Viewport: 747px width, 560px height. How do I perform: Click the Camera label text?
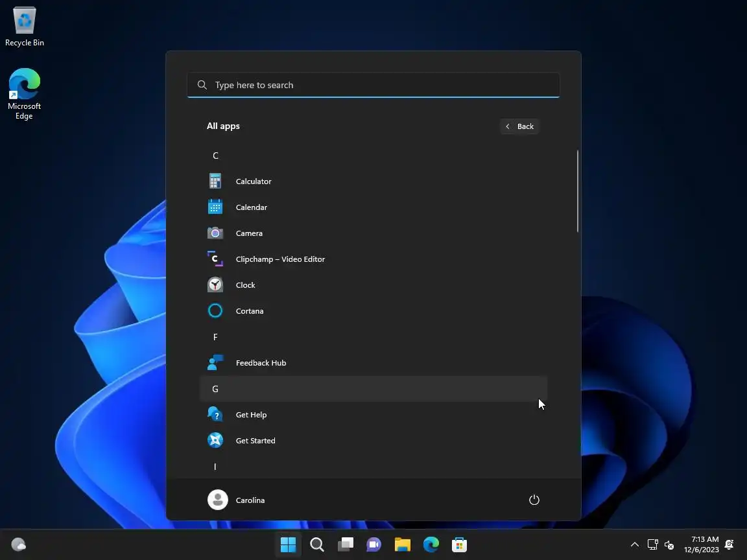coord(249,233)
